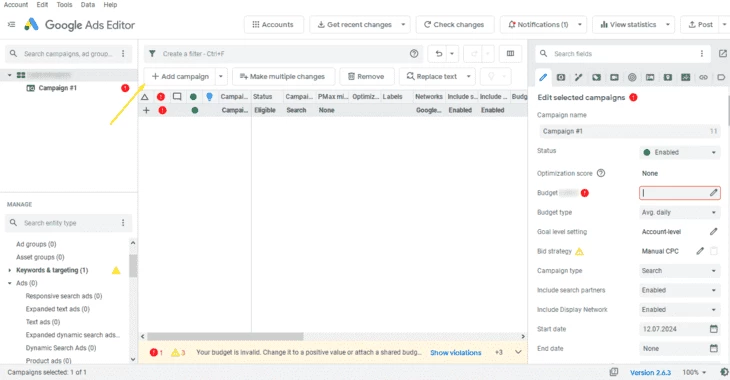Select the pencil edit tab
The height and width of the screenshot is (380, 730).
(x=543, y=77)
